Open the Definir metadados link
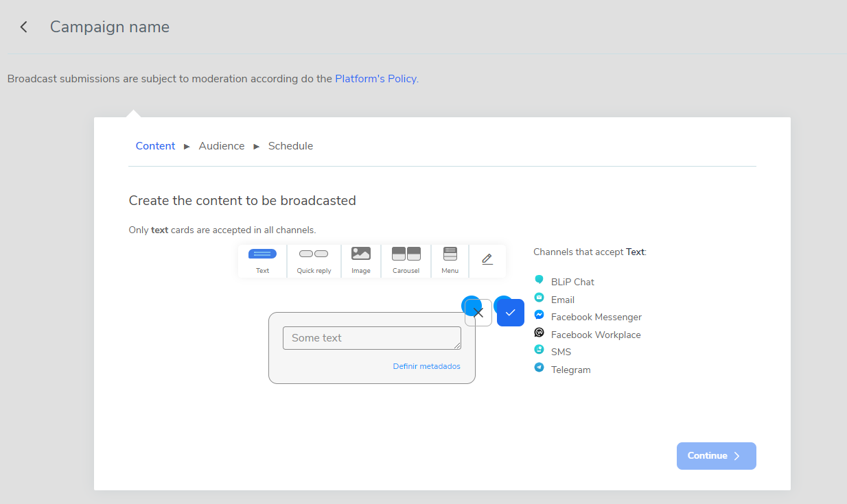 [426, 366]
